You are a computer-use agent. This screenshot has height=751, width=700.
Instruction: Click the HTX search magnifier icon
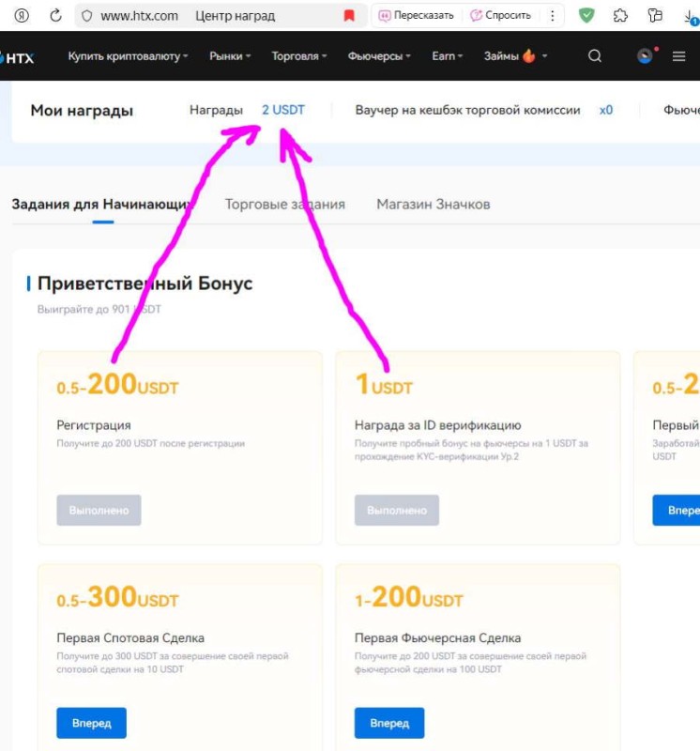click(x=594, y=56)
